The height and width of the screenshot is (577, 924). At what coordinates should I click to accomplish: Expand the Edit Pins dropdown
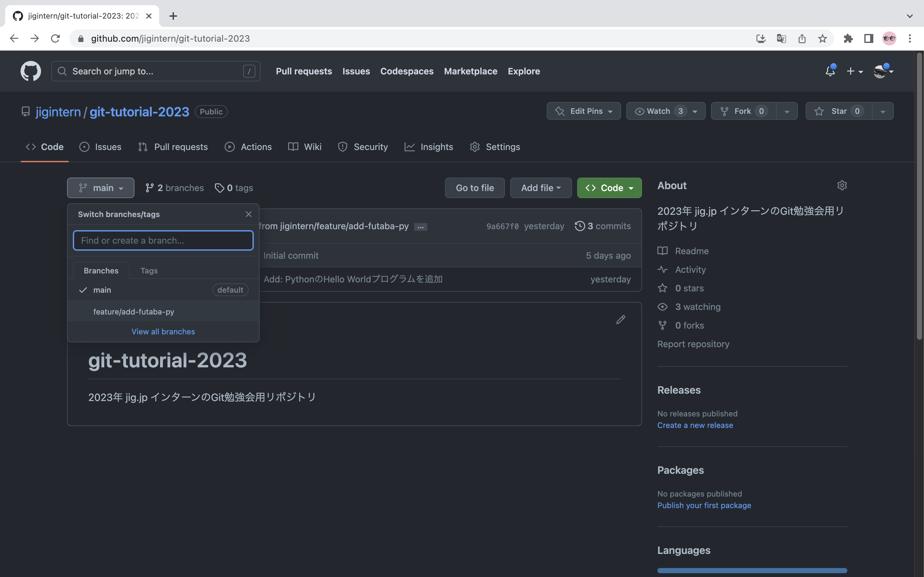coord(583,111)
